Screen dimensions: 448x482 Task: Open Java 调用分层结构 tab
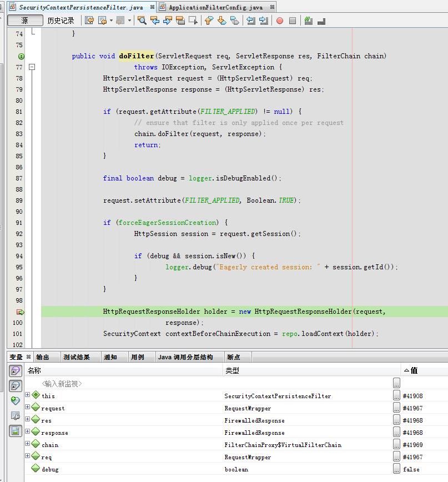click(185, 357)
